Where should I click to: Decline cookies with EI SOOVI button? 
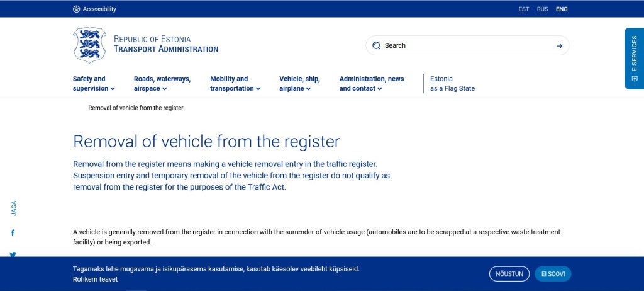pos(553,274)
